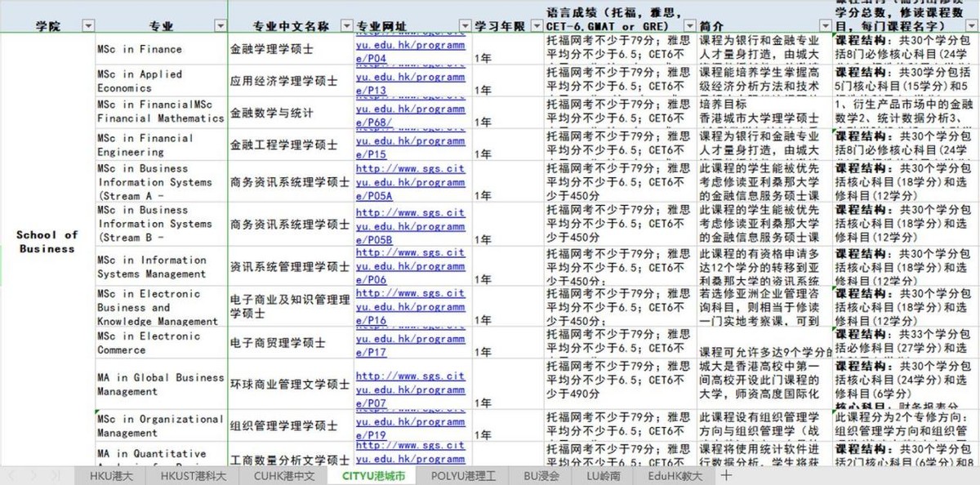The width and height of the screenshot is (980, 485).
Task: Expand the 简介 column filter dropdown
Action: click(x=824, y=25)
